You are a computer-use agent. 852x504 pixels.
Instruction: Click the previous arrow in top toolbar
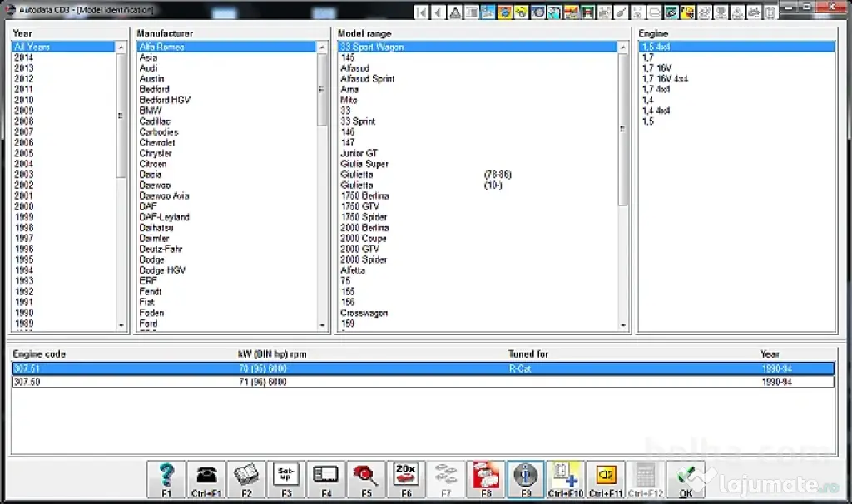(438, 12)
